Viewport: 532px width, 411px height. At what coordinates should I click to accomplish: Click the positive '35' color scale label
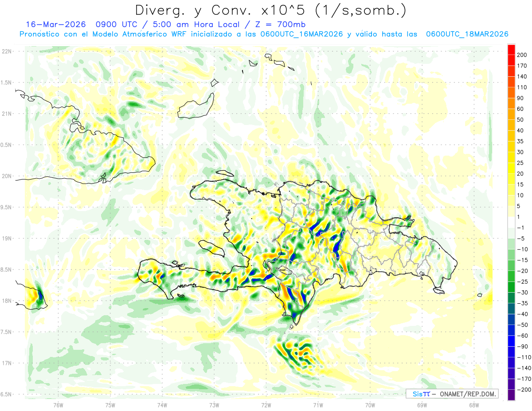tap(520, 141)
